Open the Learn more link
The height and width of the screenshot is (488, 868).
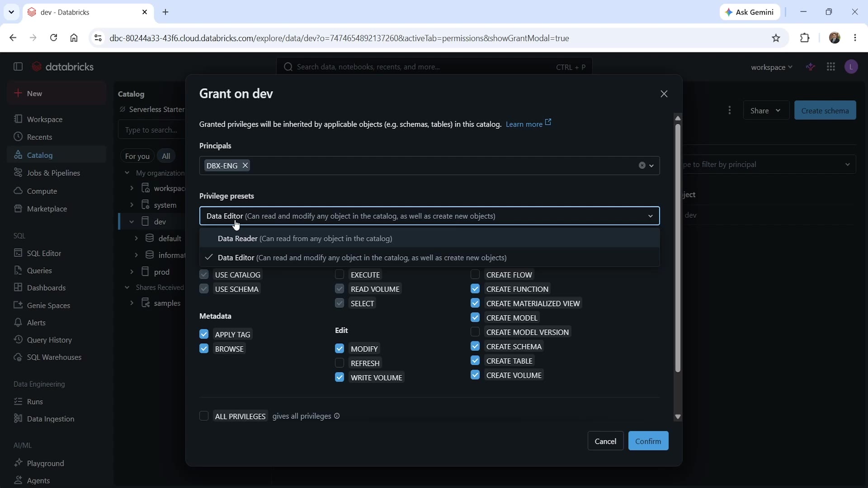[528, 124]
